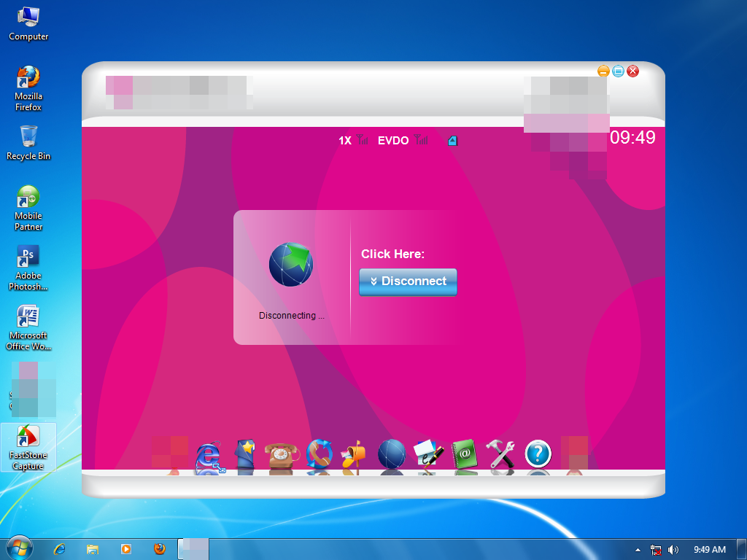Click the Show Desktop button

[742, 550]
